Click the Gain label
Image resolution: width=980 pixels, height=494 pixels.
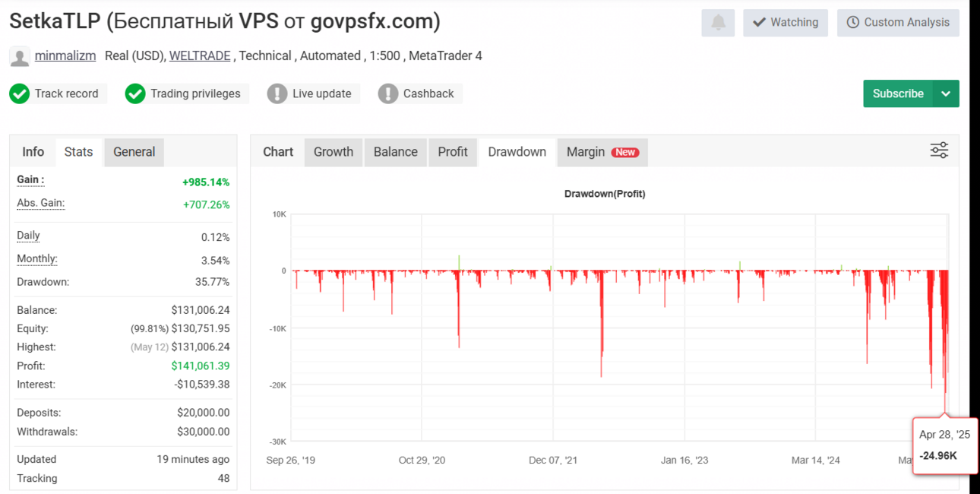click(30, 180)
